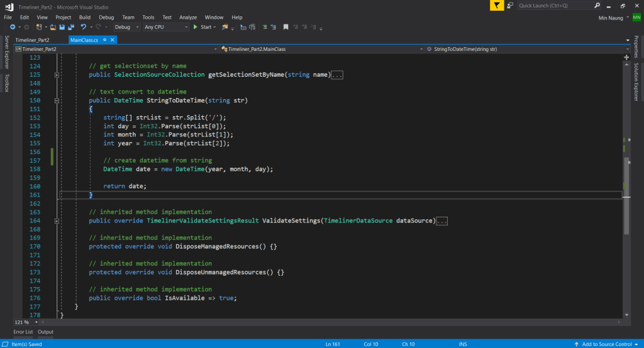644x348 pixels.
Task: Switch to the Timeliner_Part2 document tab
Action: tap(32, 40)
